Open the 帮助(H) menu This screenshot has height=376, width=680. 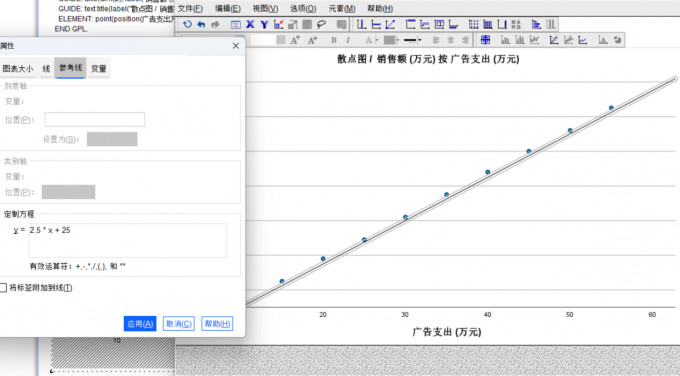(x=380, y=8)
